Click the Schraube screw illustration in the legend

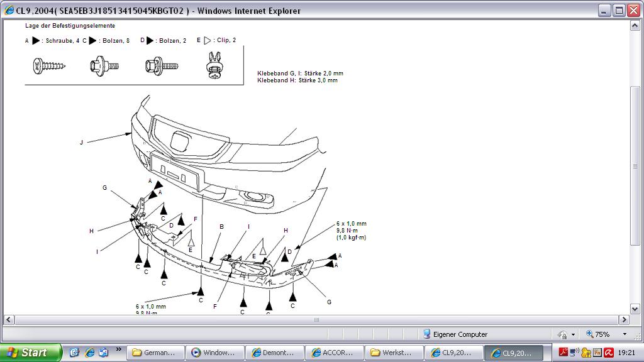49,65
